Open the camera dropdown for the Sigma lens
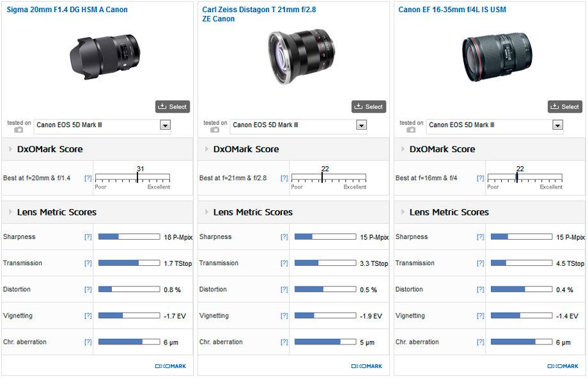The height and width of the screenshot is (379, 588). 166,125
